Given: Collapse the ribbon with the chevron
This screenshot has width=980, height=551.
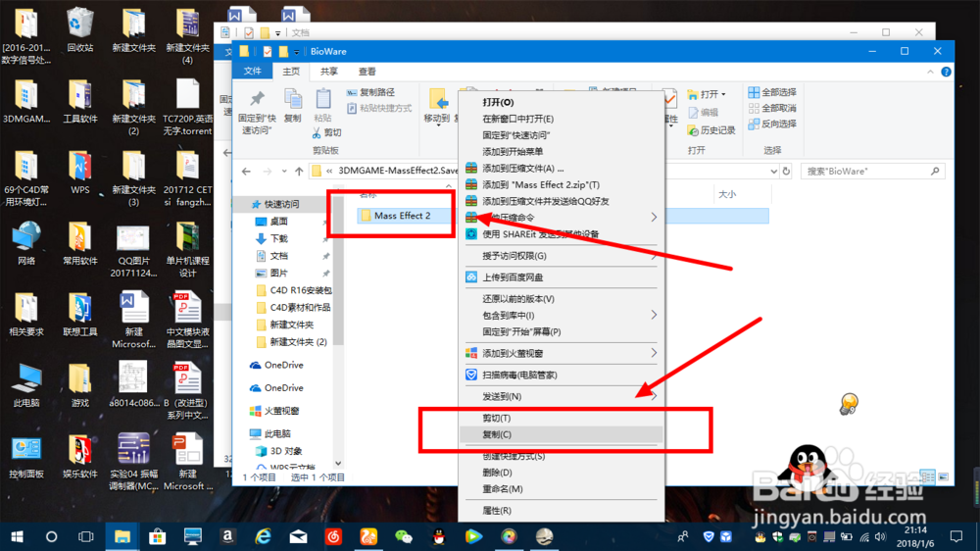Looking at the screenshot, I should click(x=930, y=72).
